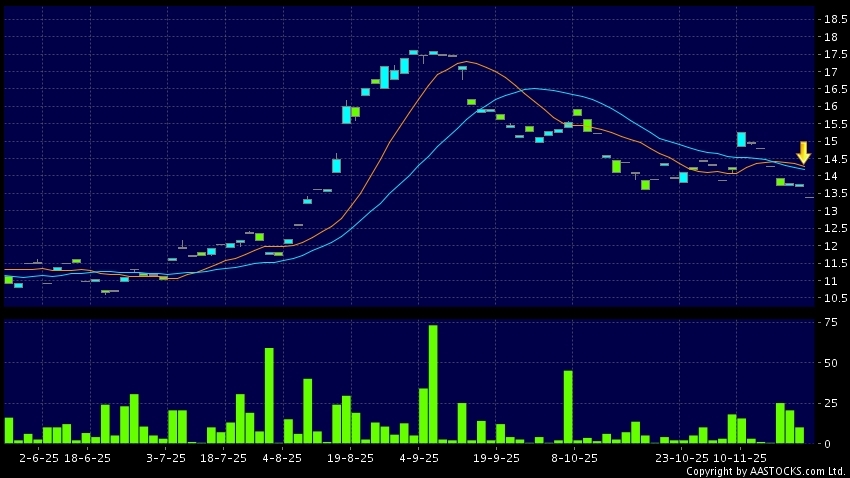850x478 pixels.
Task: Click the peak of the blue moving average
Action: [x=534, y=89]
